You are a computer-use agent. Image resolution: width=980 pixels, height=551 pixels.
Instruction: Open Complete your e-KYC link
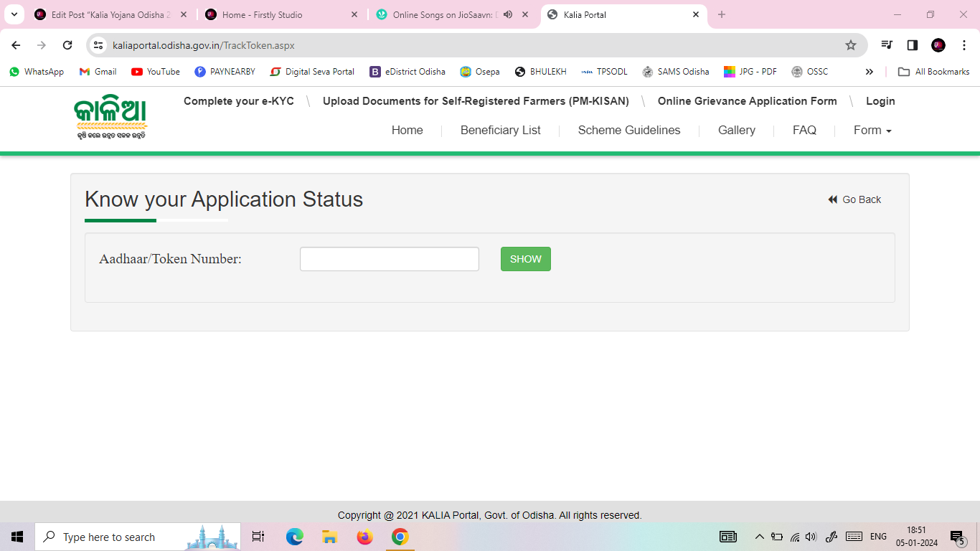pos(238,101)
